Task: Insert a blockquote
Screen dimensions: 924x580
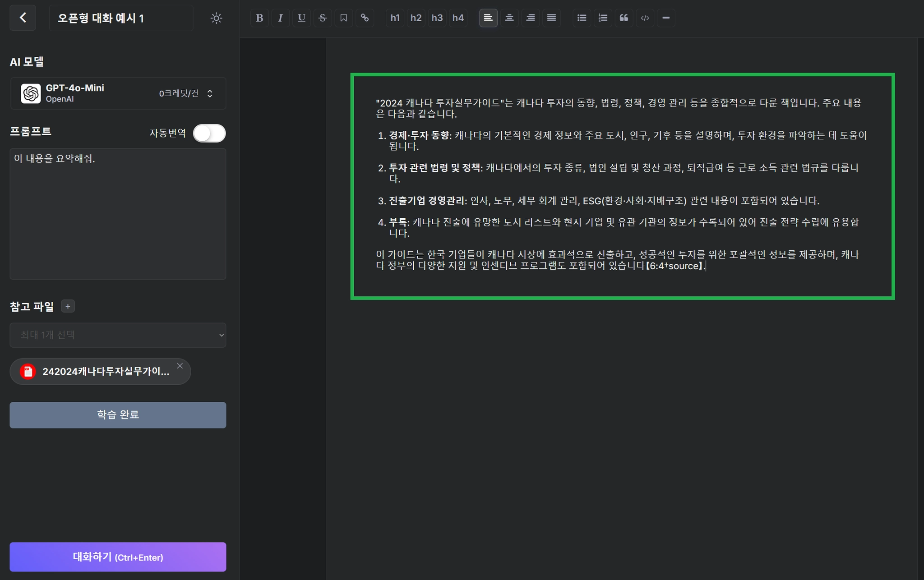Action: coord(624,18)
